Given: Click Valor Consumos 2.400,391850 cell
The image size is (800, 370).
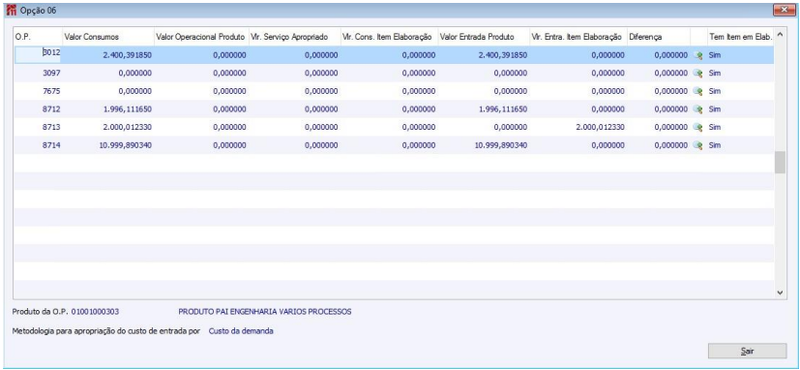Looking at the screenshot, I should click(x=108, y=55).
